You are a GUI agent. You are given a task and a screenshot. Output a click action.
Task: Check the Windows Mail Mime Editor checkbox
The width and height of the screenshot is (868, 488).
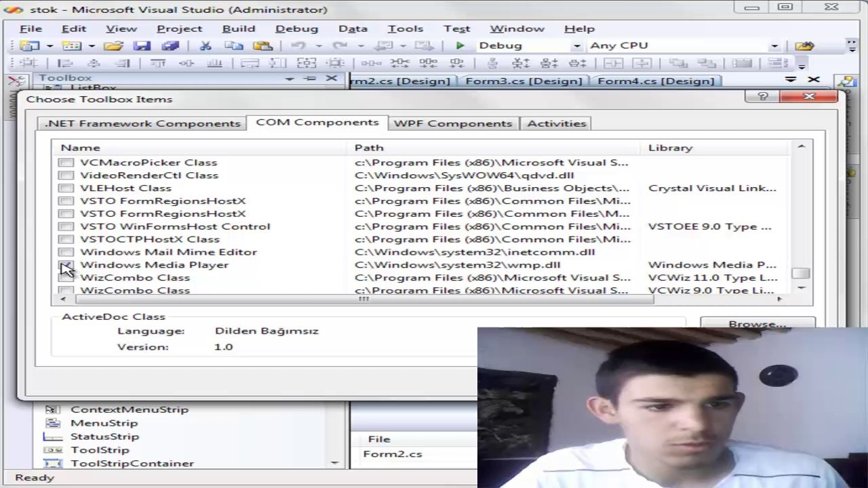tap(66, 253)
